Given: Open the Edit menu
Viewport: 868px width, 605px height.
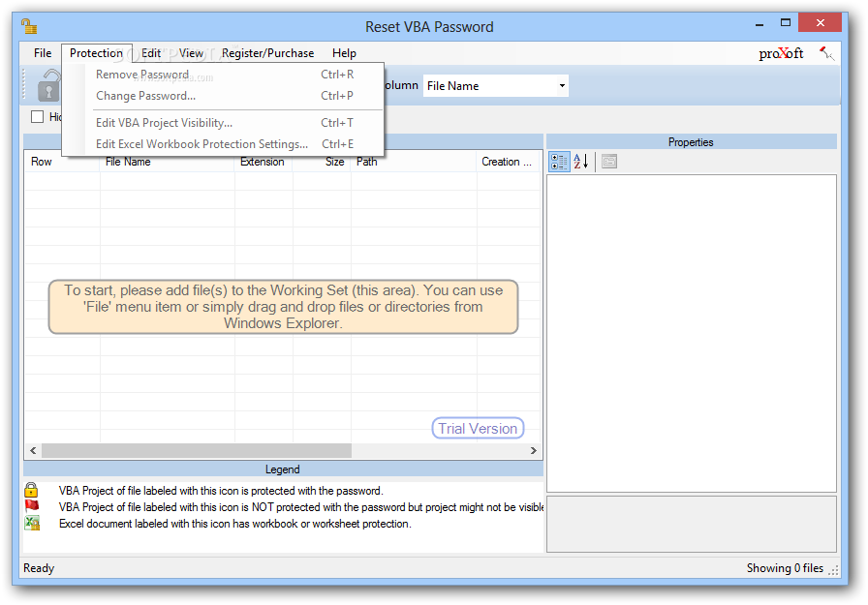Looking at the screenshot, I should [150, 53].
